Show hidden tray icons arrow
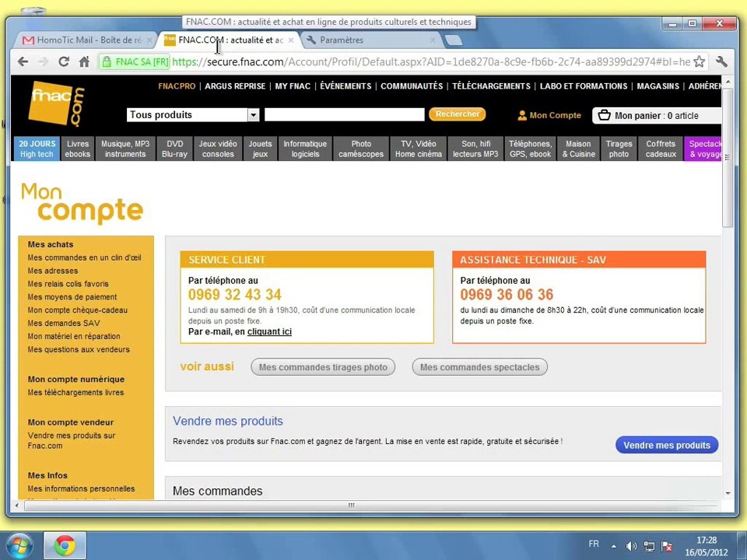The image size is (747, 560). point(614,546)
